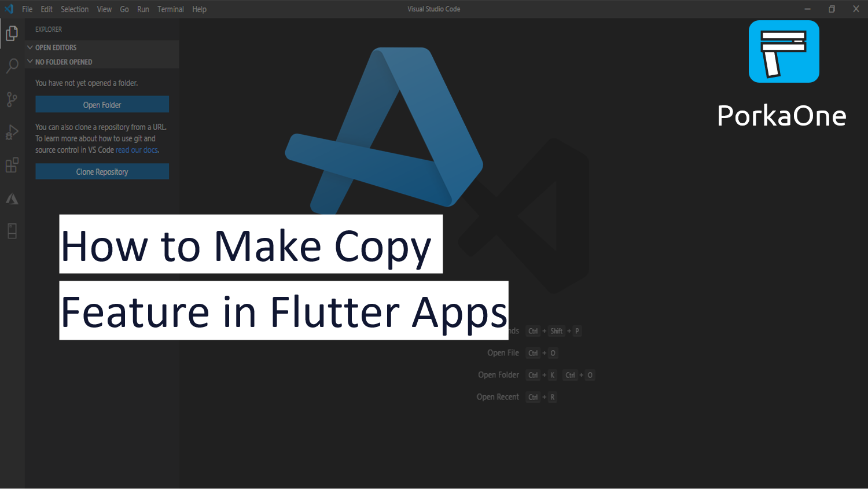The height and width of the screenshot is (489, 868).
Task: Click the 'Open Folder' shortcut label in editor
Action: tap(498, 375)
